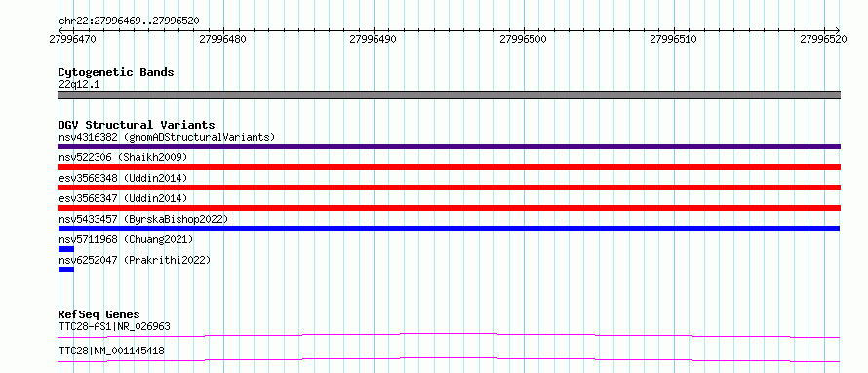This screenshot has height=373, width=868.
Task: Click the magenta TTC28-AS1 intron line
Action: [x=449, y=335]
